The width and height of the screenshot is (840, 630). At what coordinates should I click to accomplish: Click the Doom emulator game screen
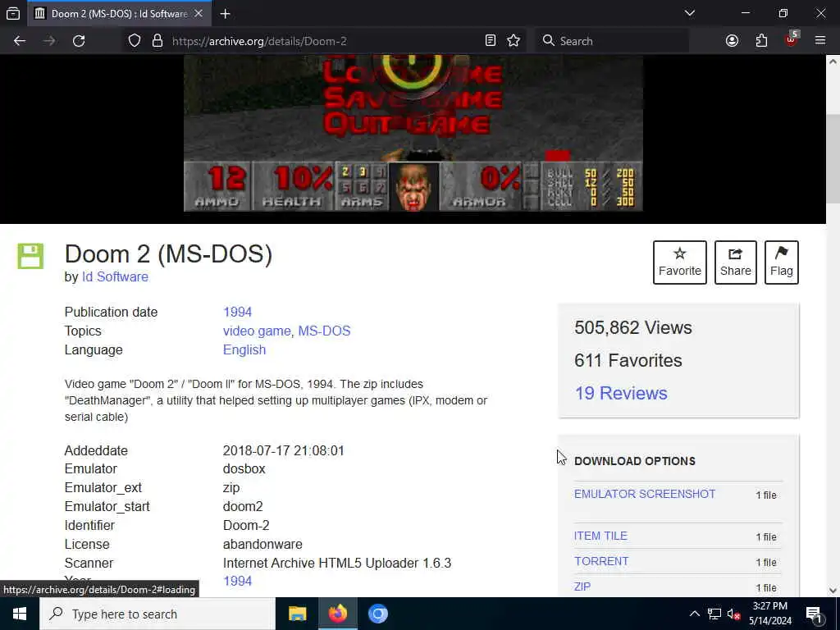413,134
